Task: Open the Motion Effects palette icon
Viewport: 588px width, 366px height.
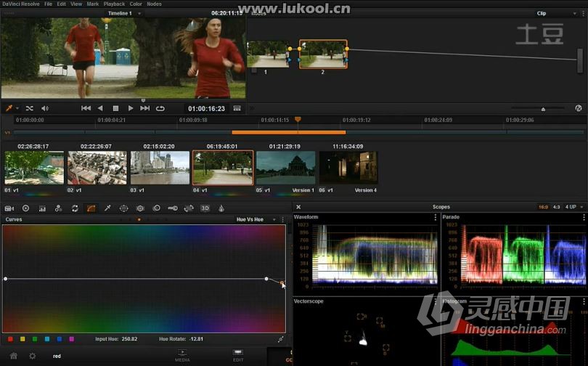Action: click(58, 208)
